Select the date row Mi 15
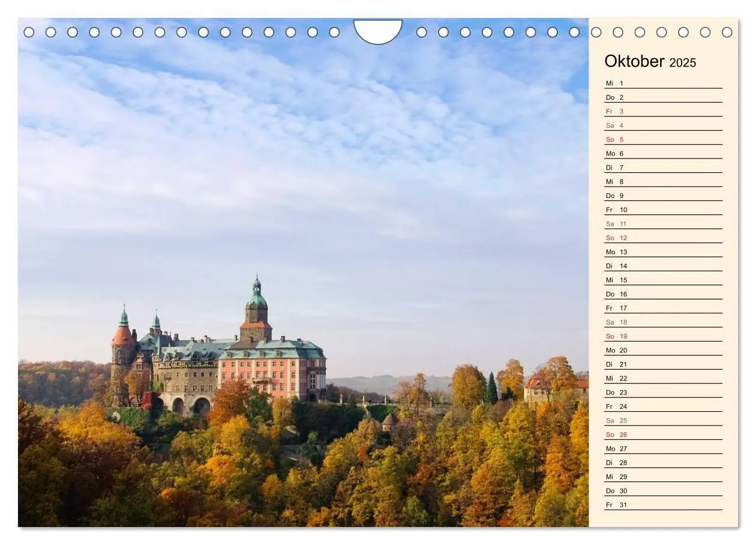This screenshot has height=545, width=756. pyautogui.click(x=663, y=280)
